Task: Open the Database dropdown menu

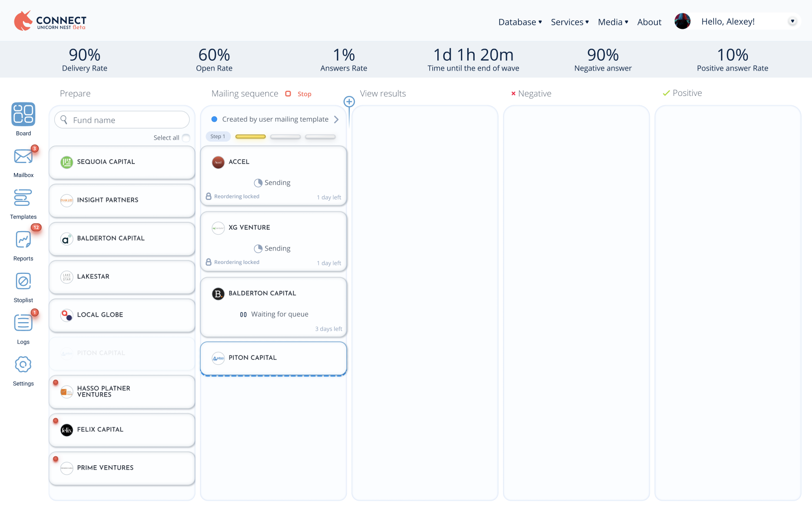Action: 520,22
